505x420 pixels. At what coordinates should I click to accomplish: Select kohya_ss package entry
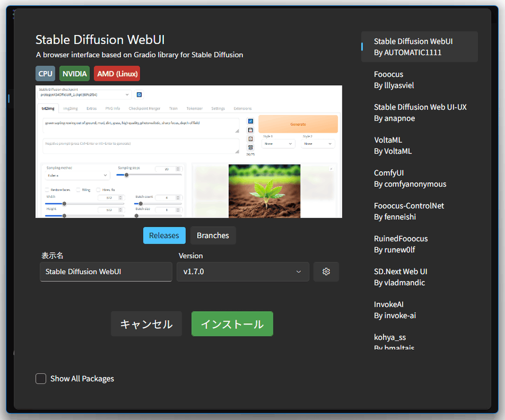[419, 339]
